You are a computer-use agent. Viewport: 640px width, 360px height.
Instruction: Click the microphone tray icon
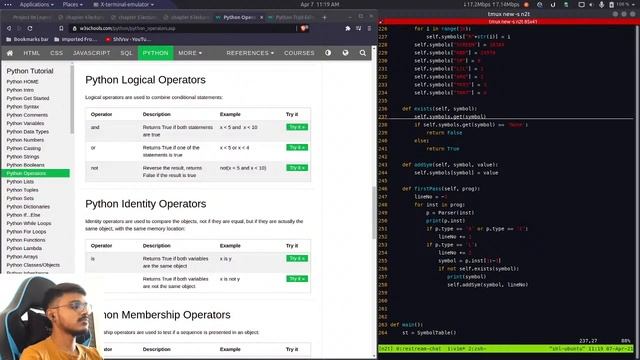(x=601, y=4)
